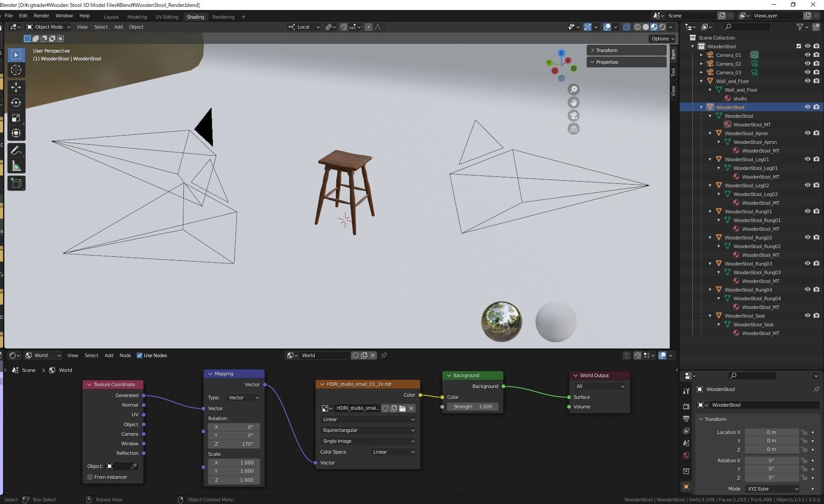This screenshot has height=504, width=824.
Task: Open the Object properties tab
Action: point(686,487)
